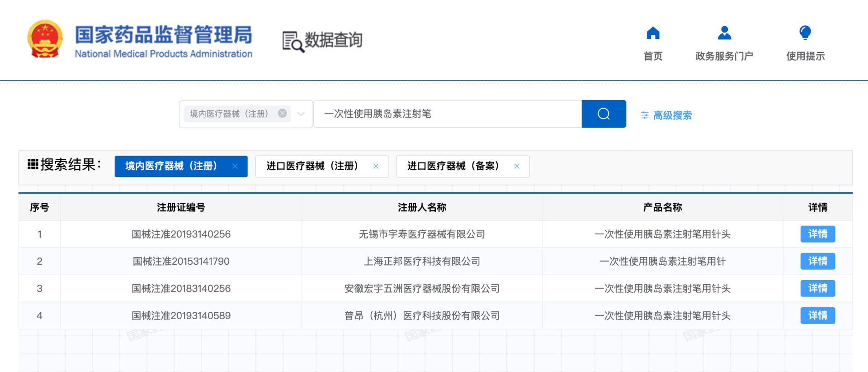View 详情 for 普昂（杭州）医疗科技股份有限公司

(818, 315)
